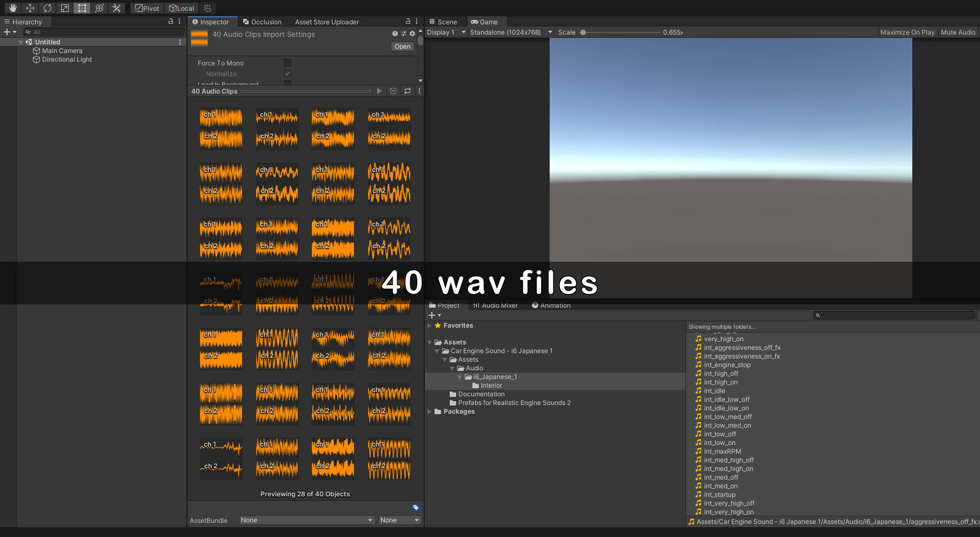Adjust the Game view Scale slider

pos(583,32)
